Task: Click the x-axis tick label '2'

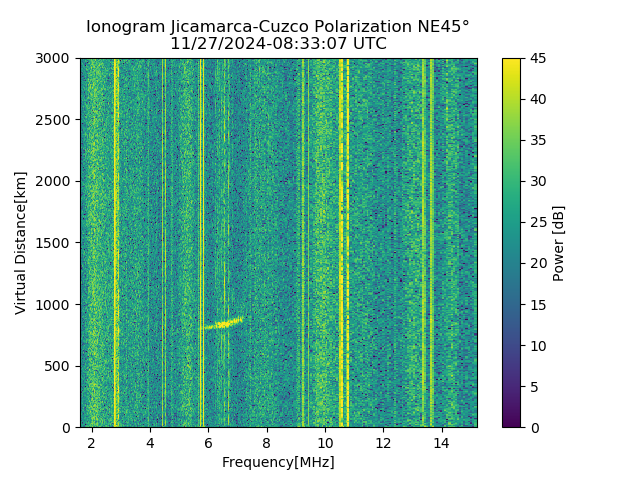Action: click(91, 443)
